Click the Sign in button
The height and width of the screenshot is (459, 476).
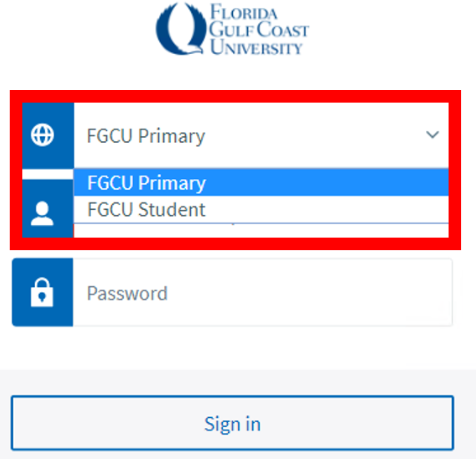232,423
